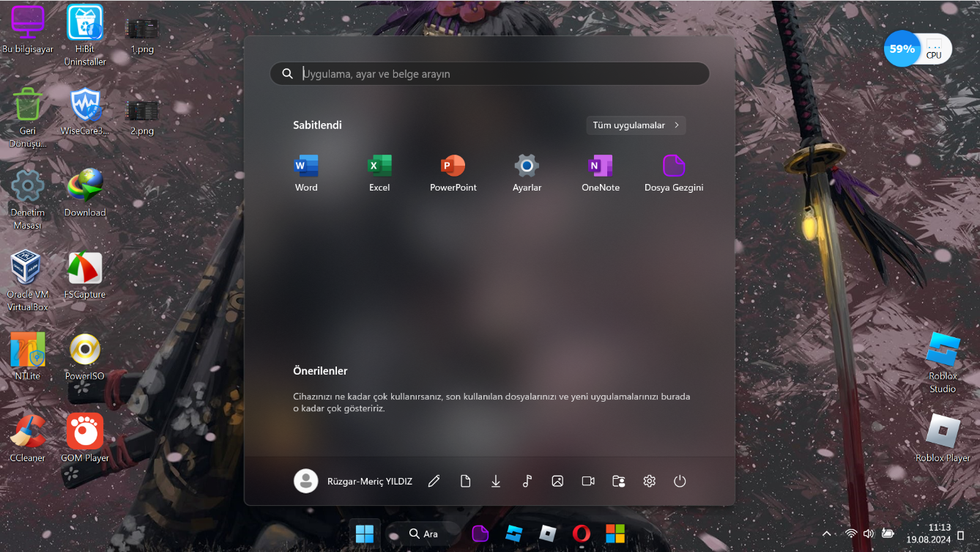The width and height of the screenshot is (980, 552).
Task: Select NTLite desktop shortcut
Action: tap(28, 356)
